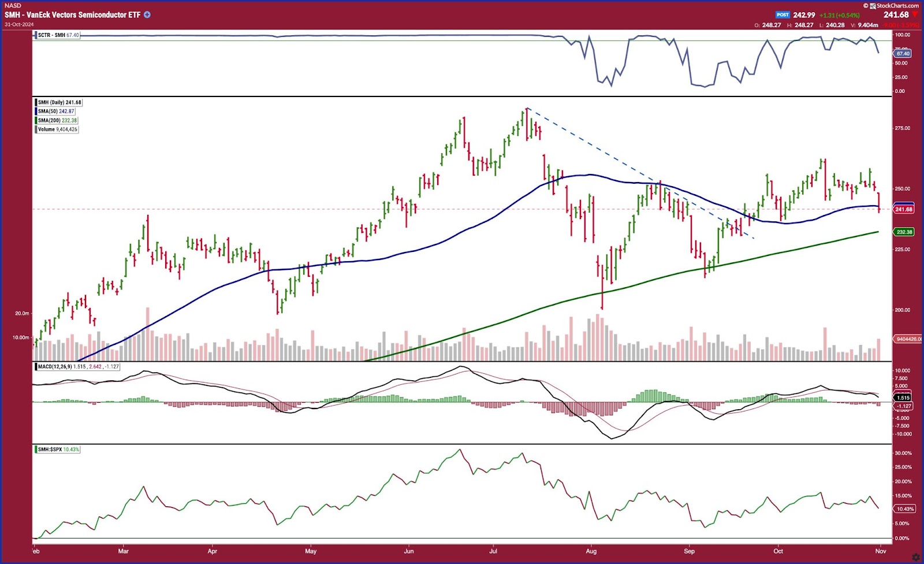The height and width of the screenshot is (564, 924).
Task: Click the red down-arrow beside 241.68
Action: [x=915, y=14]
